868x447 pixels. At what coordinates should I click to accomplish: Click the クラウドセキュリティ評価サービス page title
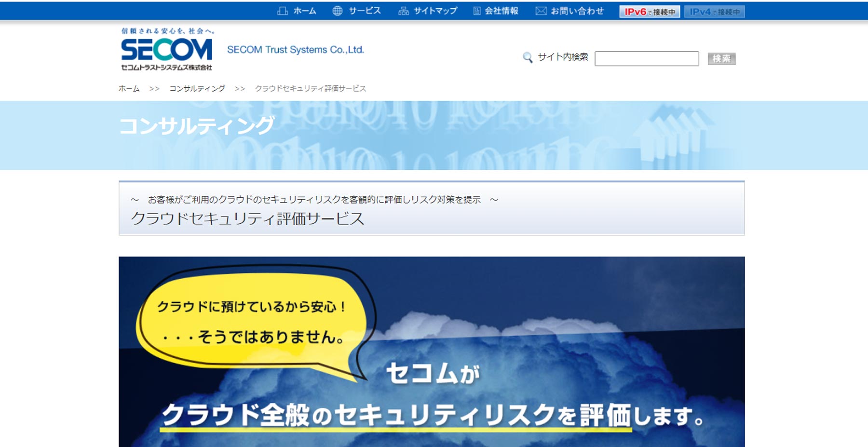point(247,218)
